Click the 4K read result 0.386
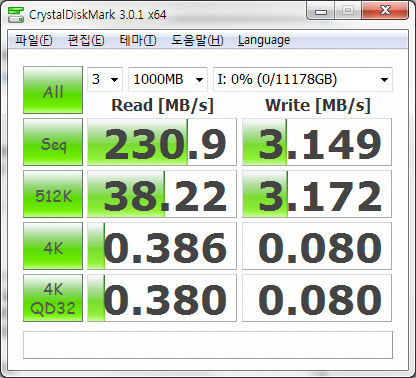416x378 pixels. (162, 246)
